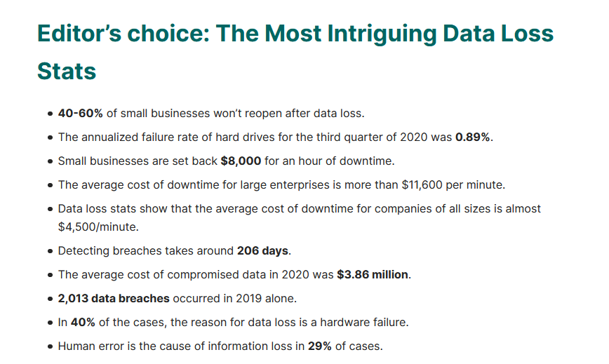The width and height of the screenshot is (609, 364).
Task: Click the bold "$3.86 million" figure
Action: pyautogui.click(x=372, y=274)
